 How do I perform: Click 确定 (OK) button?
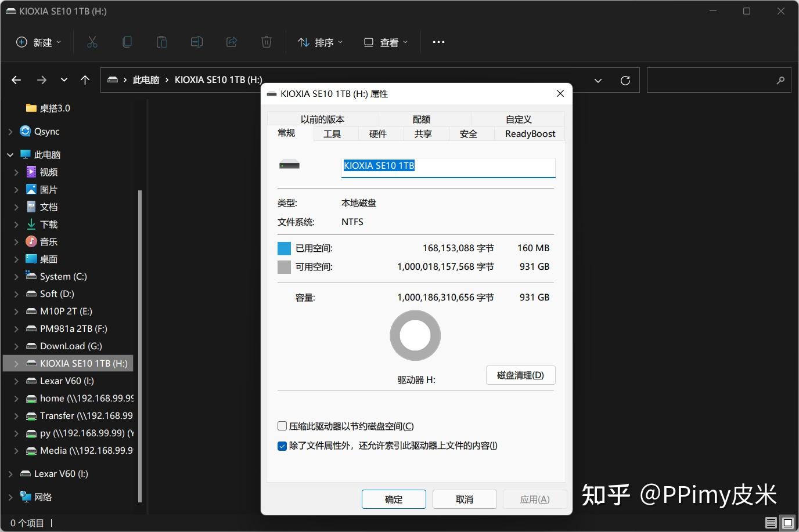point(394,499)
